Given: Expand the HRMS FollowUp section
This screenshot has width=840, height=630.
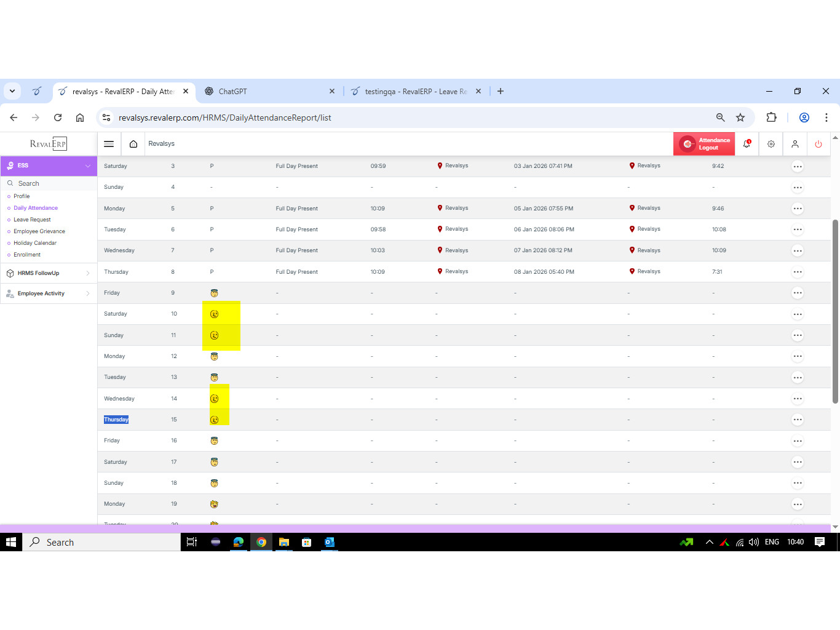Looking at the screenshot, I should point(48,273).
